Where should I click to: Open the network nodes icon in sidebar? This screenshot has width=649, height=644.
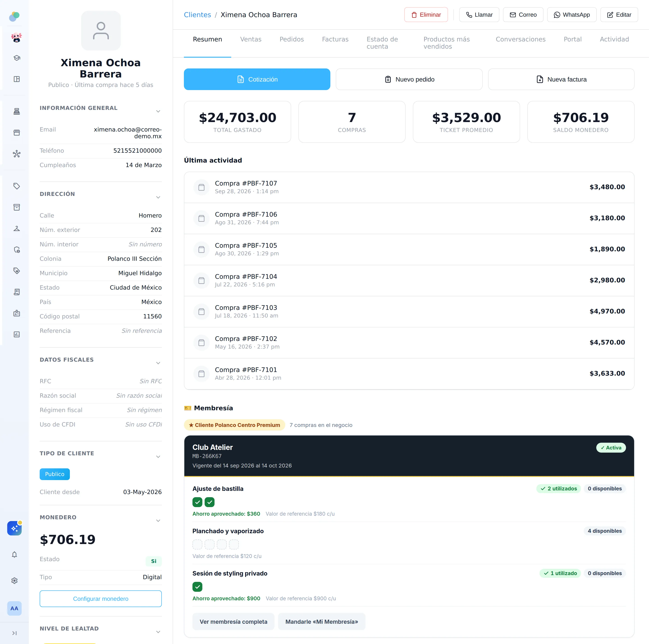click(x=16, y=154)
